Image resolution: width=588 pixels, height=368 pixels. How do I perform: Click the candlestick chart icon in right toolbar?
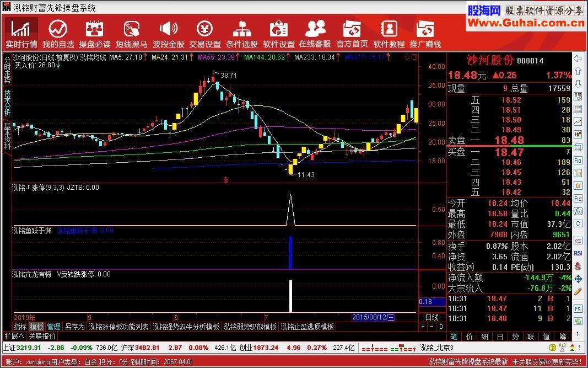tap(578, 134)
